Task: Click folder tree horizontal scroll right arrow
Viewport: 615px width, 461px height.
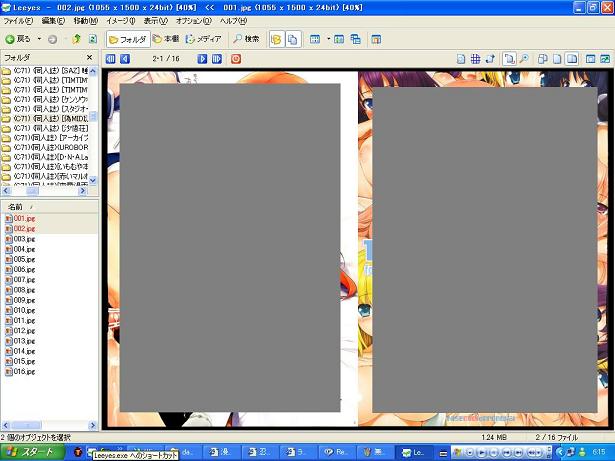Action: (82, 191)
